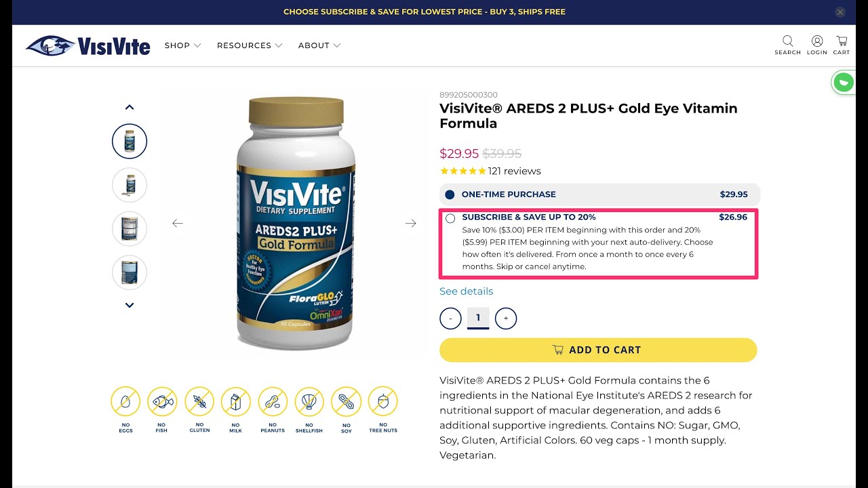This screenshot has width=868, height=488.
Task: Show previous product image with left arrow
Action: [x=178, y=223]
